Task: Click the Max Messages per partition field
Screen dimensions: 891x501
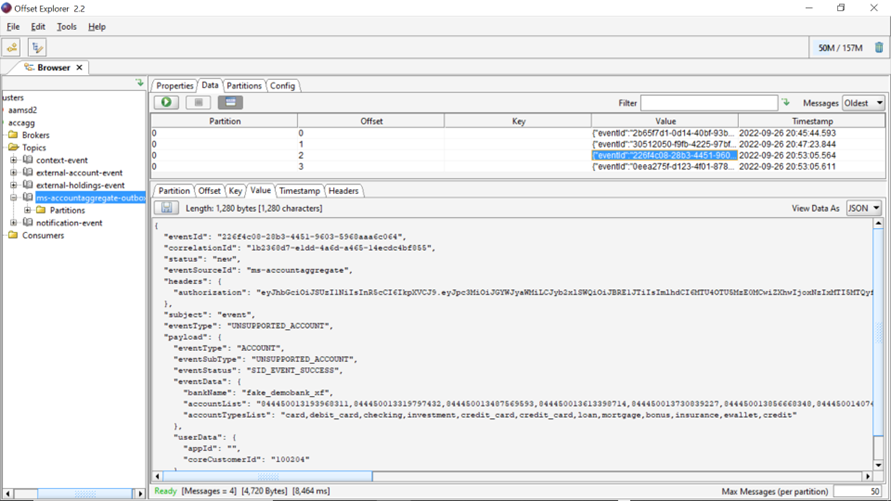Action: click(857, 491)
